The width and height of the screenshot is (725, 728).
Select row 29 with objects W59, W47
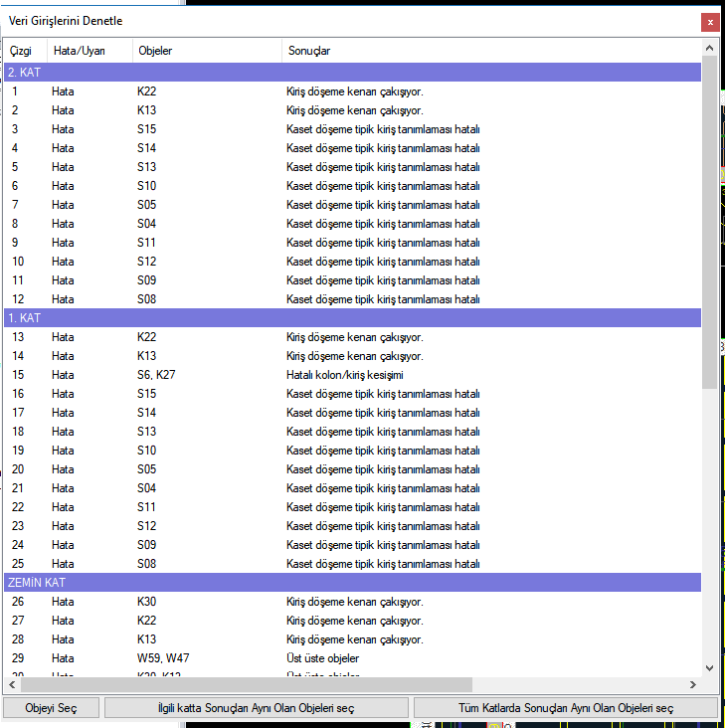pos(352,658)
